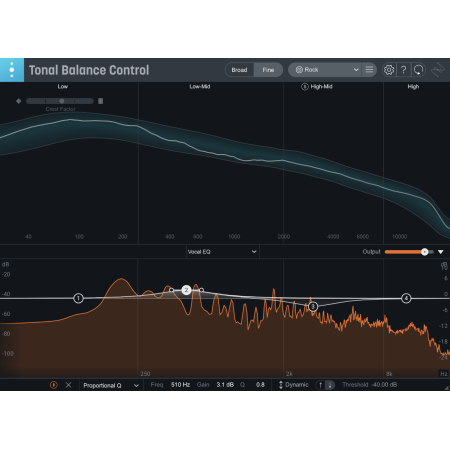Click the 1000 frequency axis label

tap(234, 237)
